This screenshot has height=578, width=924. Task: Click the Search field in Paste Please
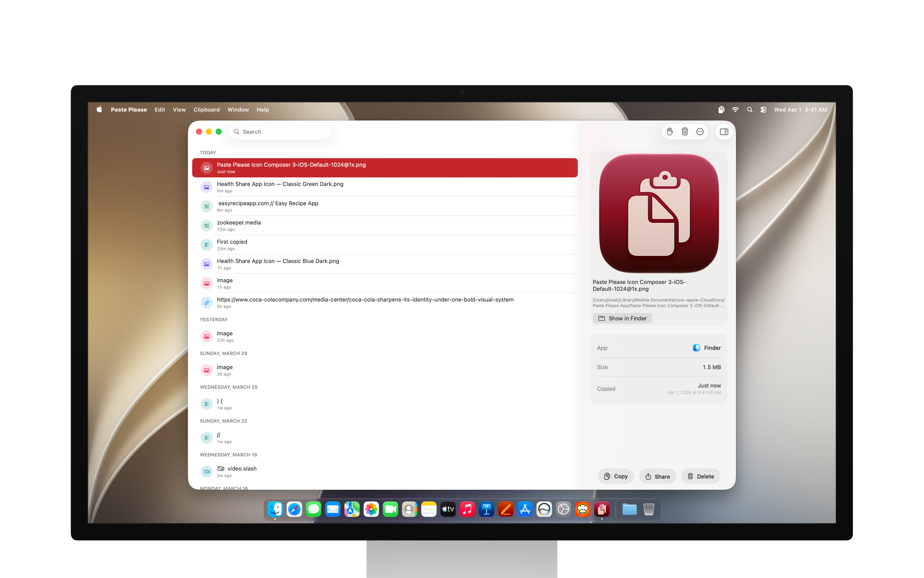(x=280, y=132)
